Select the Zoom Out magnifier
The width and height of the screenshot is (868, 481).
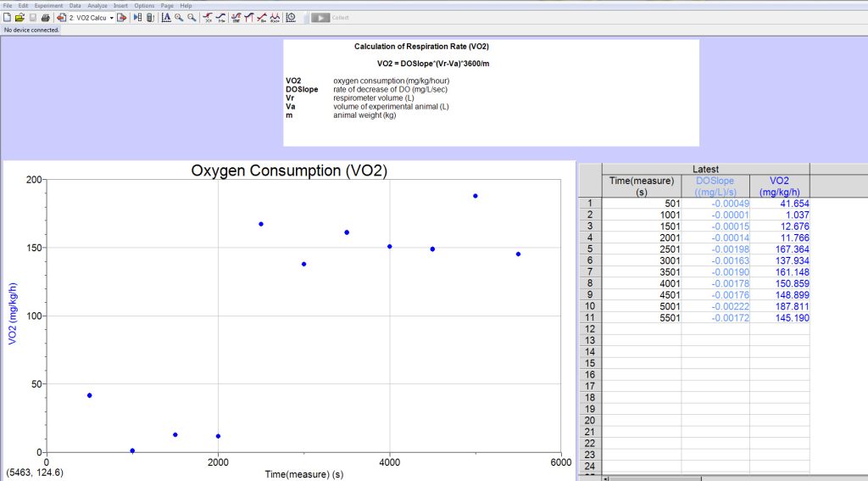click(192, 17)
